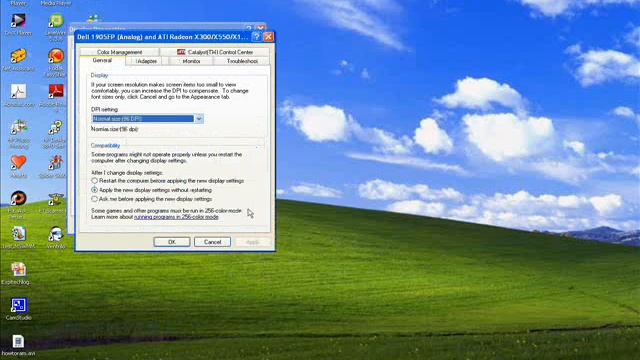
Task: Click the Cancel button
Action: [212, 242]
